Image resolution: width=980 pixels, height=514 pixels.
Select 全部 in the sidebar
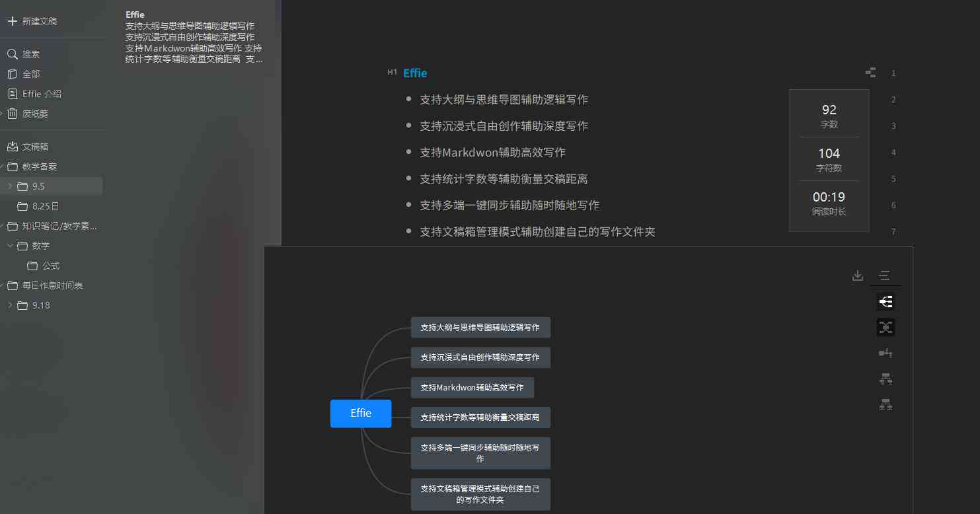point(31,74)
